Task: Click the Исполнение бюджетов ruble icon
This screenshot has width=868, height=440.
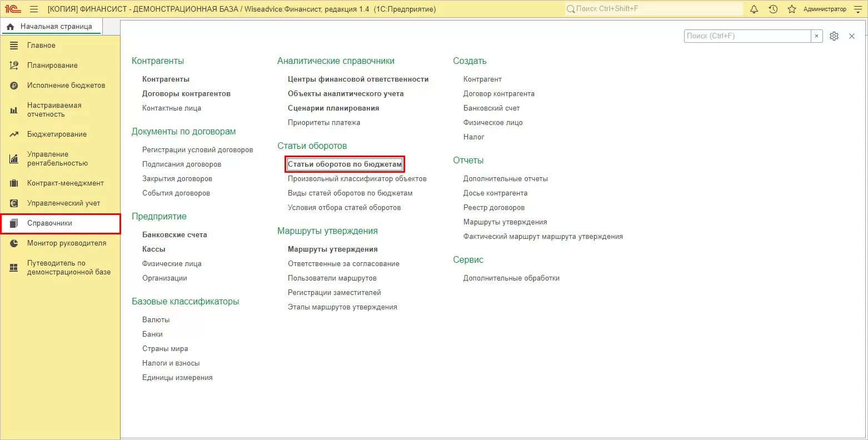Action: click(14, 86)
